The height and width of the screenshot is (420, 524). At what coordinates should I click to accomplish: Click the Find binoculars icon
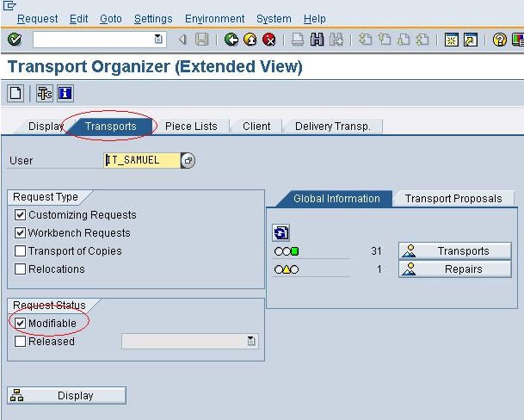pyautogui.click(x=317, y=40)
